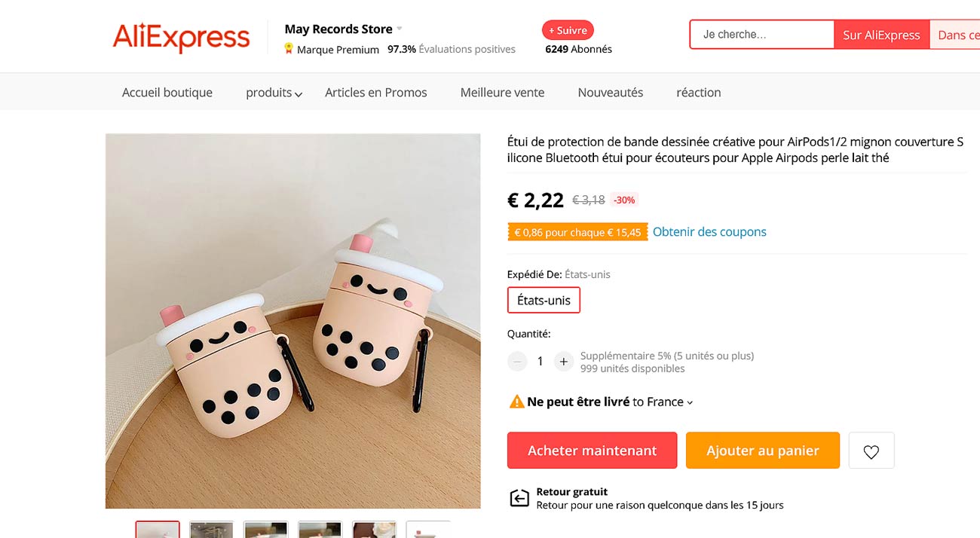
Task: Click the Acheter maintenant button
Action: [x=592, y=451]
